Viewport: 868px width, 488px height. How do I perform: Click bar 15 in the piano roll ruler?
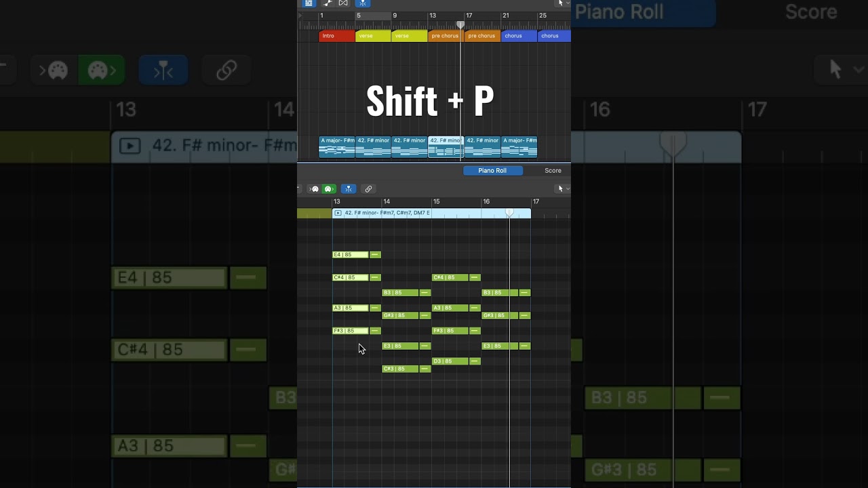click(436, 201)
